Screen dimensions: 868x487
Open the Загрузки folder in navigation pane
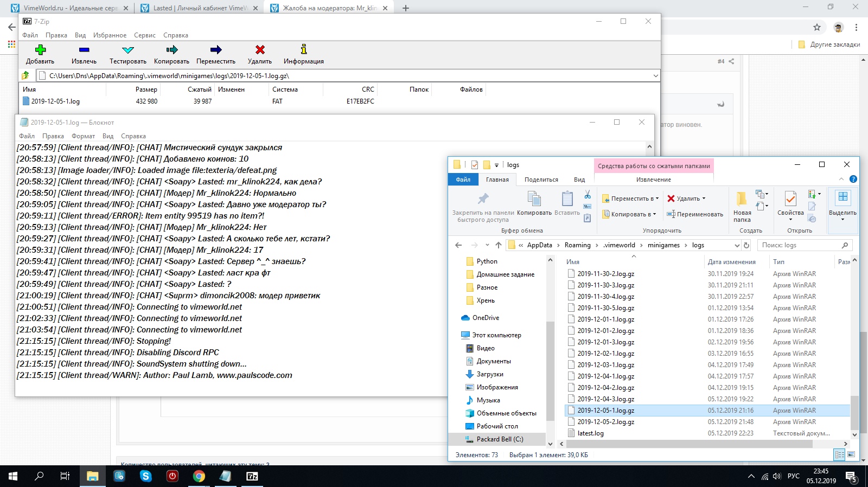click(490, 374)
